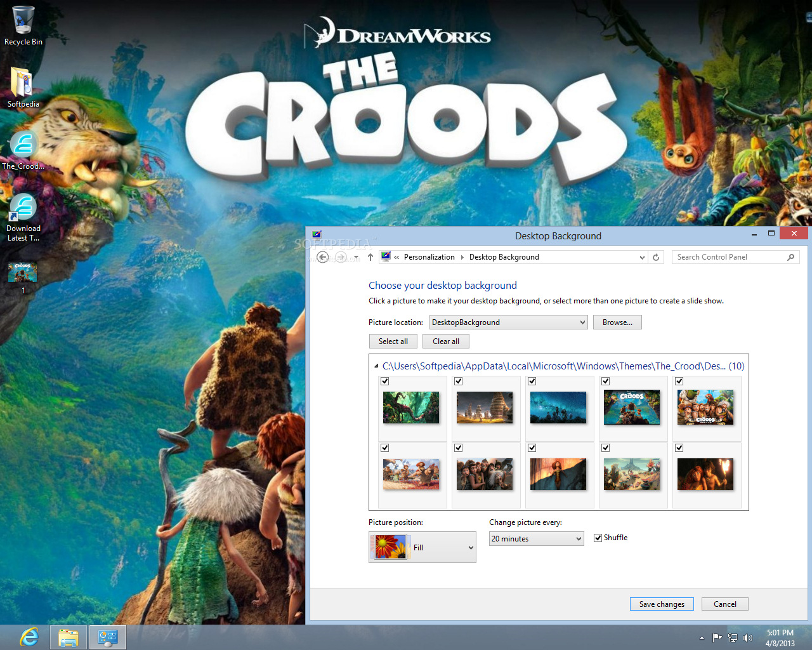This screenshot has height=650, width=812.
Task: Select the golden rock towers wallpaper thumbnail
Action: coord(485,408)
